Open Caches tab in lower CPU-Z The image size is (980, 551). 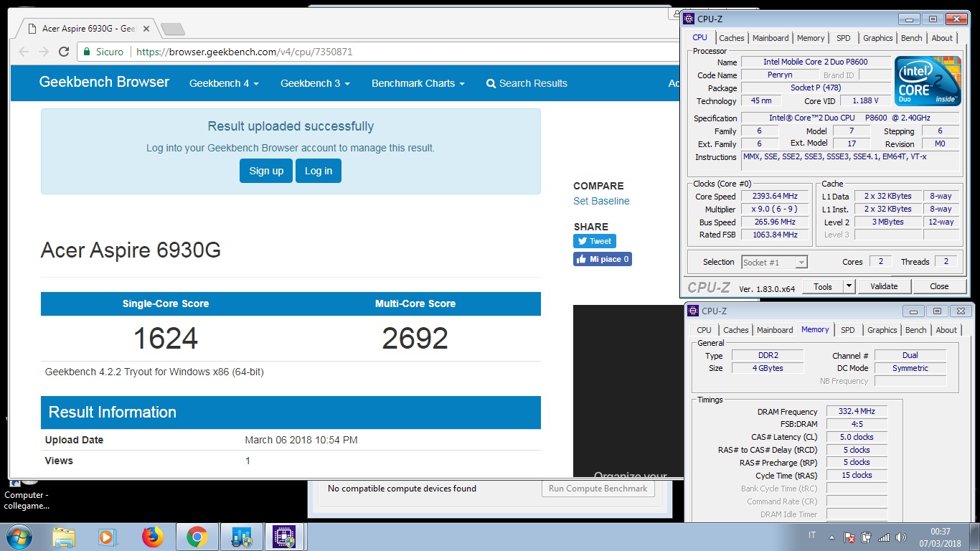click(736, 330)
